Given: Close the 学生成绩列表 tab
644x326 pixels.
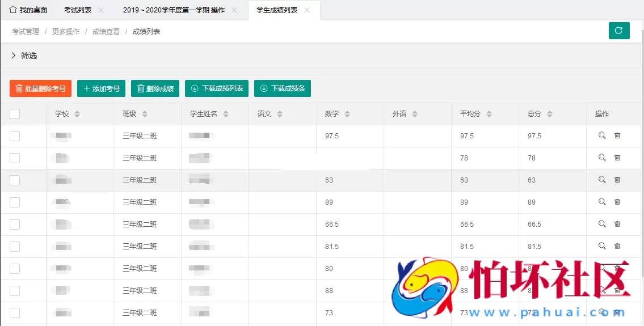Looking at the screenshot, I should [x=307, y=10].
